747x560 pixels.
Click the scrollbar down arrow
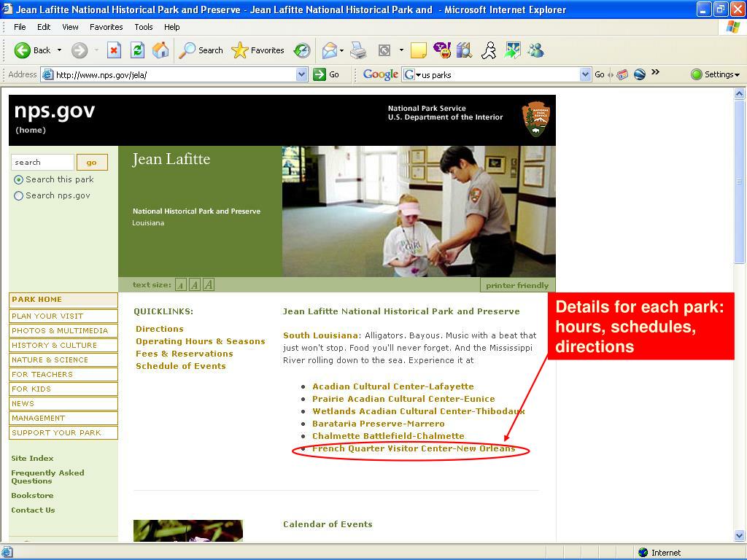tap(740, 535)
